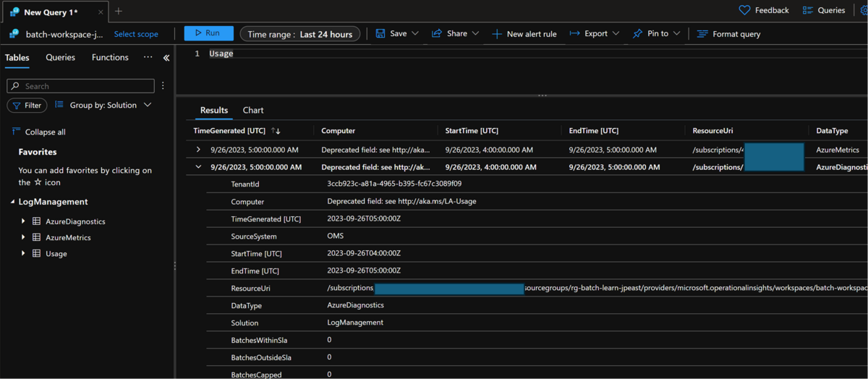This screenshot has width=868, height=379.
Task: Open the Queries button in top bar
Action: [x=824, y=10]
